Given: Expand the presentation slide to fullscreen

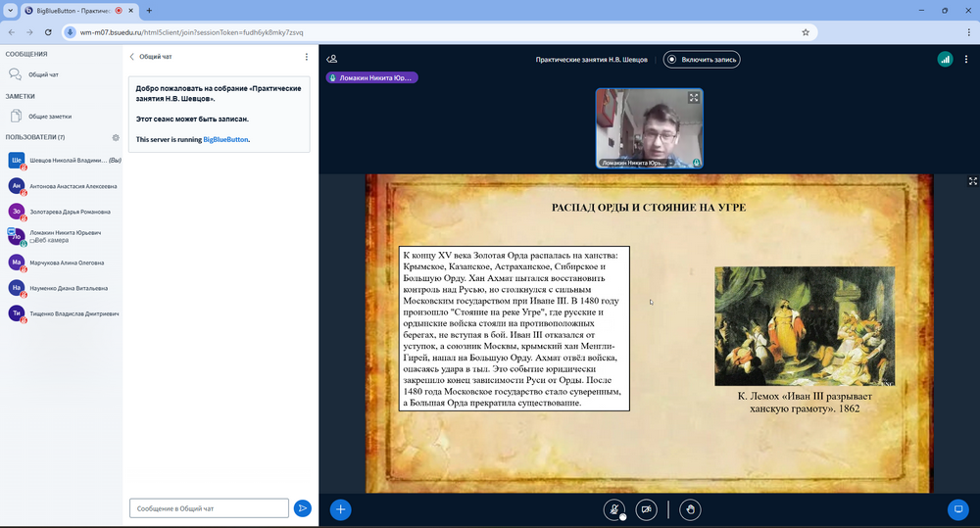Looking at the screenshot, I should (x=972, y=181).
